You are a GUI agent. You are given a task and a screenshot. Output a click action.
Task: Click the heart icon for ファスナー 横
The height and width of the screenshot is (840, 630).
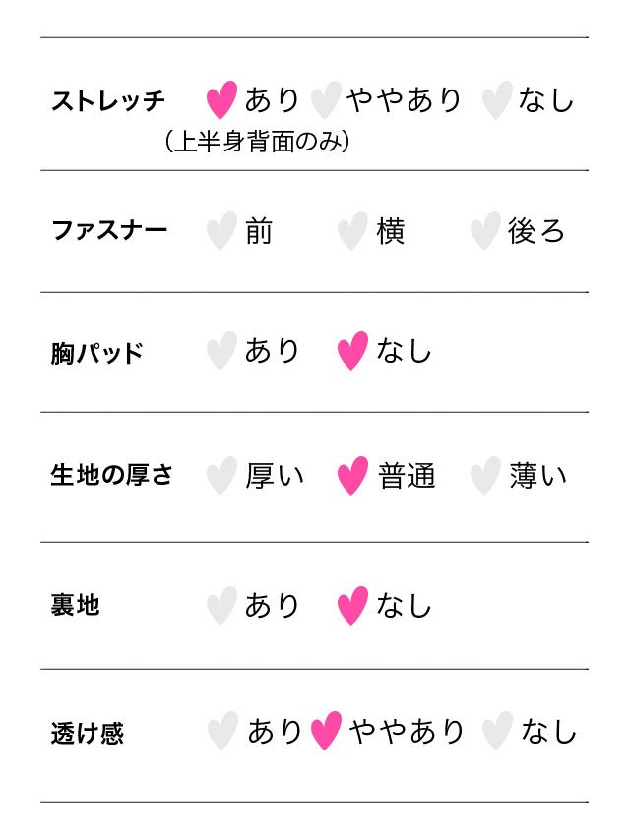point(352,231)
